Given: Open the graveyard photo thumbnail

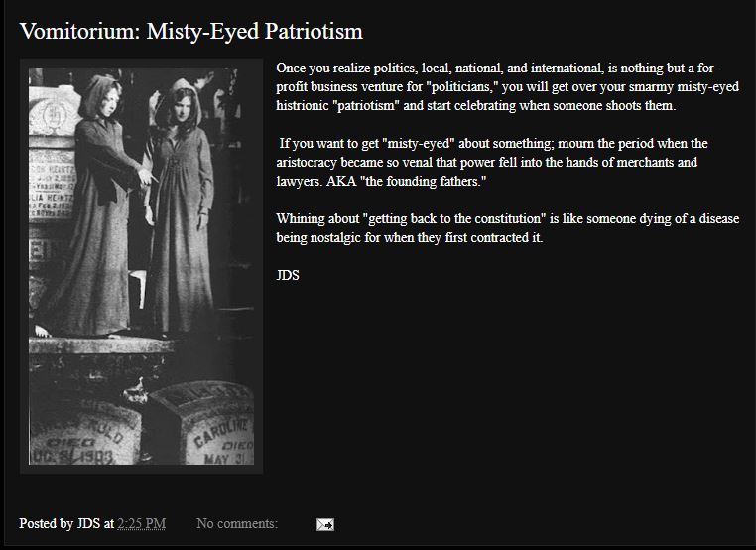Looking at the screenshot, I should (x=141, y=266).
